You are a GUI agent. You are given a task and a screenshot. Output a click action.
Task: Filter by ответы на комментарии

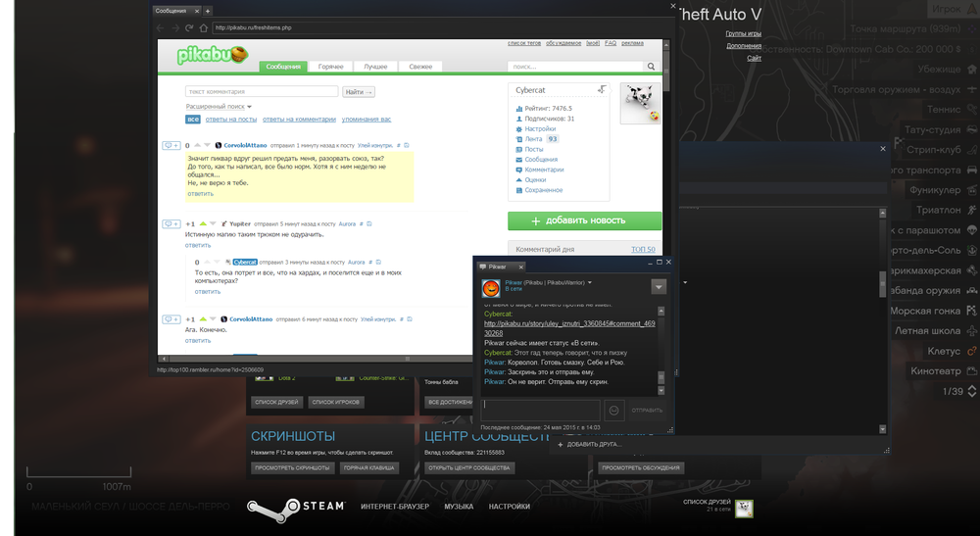pyautogui.click(x=299, y=120)
